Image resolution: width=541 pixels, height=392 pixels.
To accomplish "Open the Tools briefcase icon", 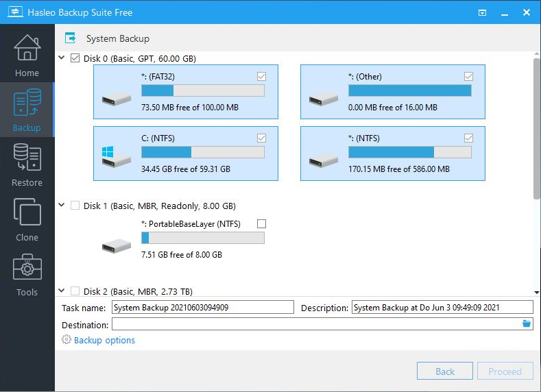I will tap(27, 267).
